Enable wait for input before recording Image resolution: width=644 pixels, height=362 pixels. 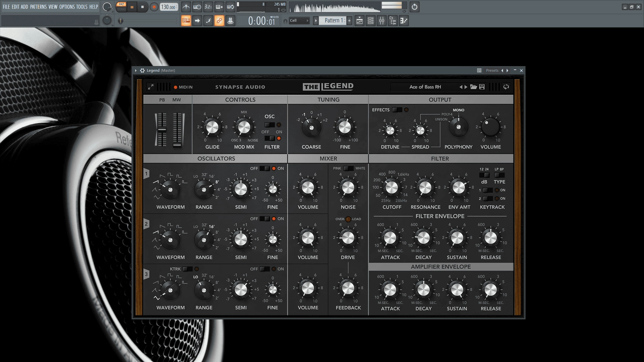[197, 7]
